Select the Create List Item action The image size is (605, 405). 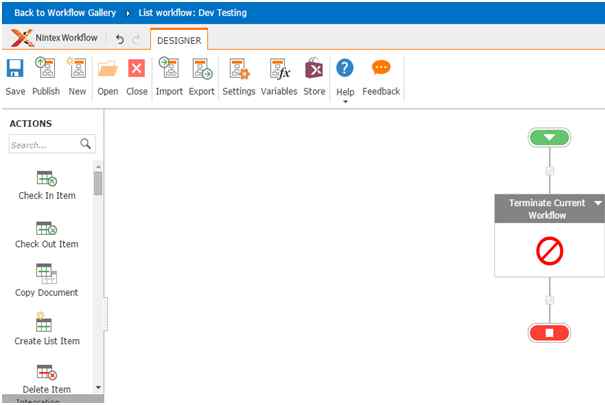(x=47, y=329)
